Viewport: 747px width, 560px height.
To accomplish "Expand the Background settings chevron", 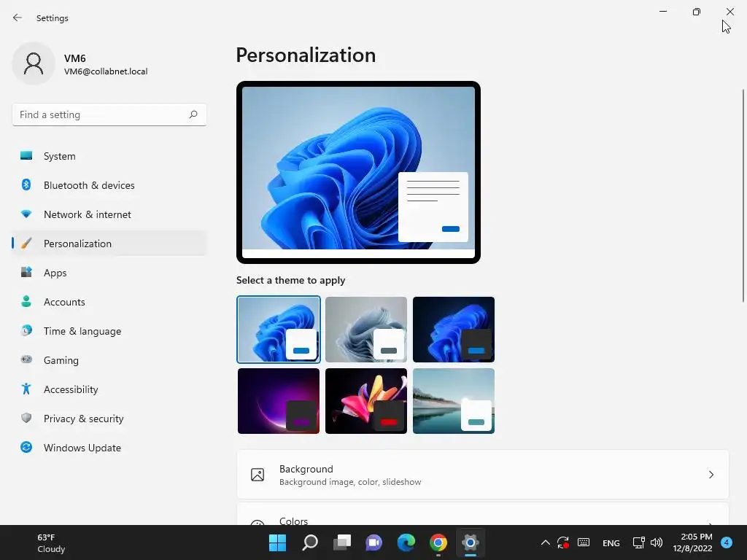I will point(711,475).
